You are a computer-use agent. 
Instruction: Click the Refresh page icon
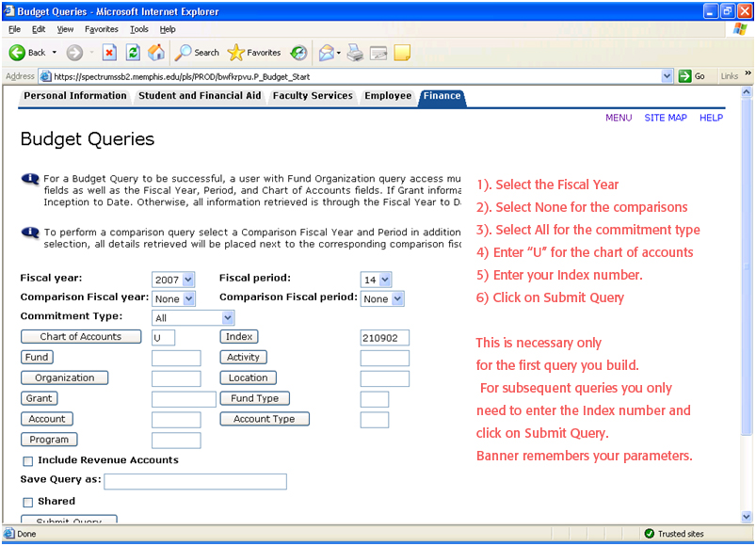[133, 53]
